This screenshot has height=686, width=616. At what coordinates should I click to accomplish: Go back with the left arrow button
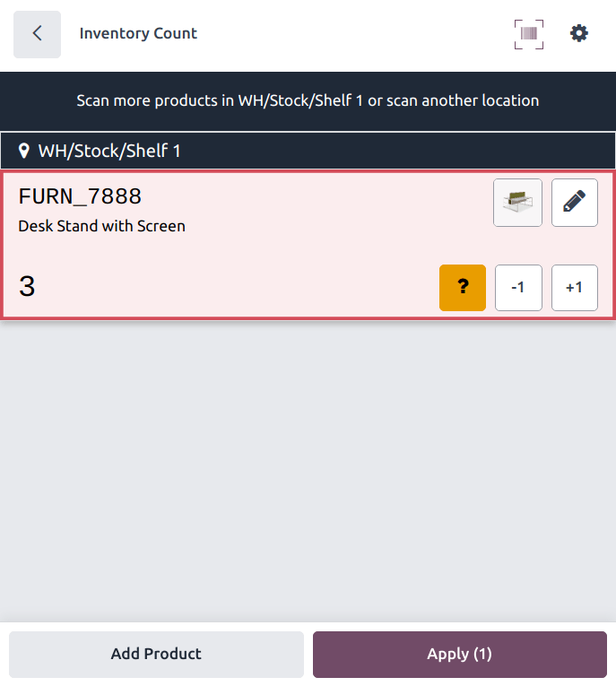coord(37,34)
